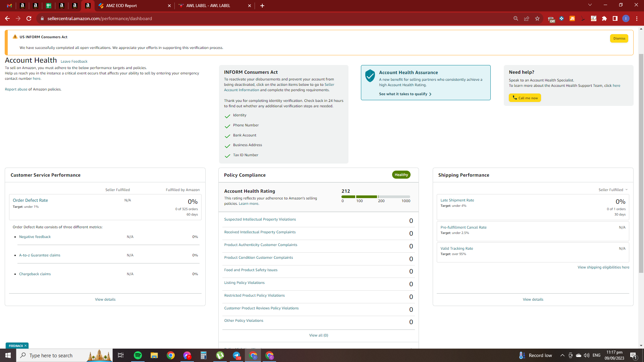Share this page from the address bar
This screenshot has height=362, width=644.
coord(527,18)
